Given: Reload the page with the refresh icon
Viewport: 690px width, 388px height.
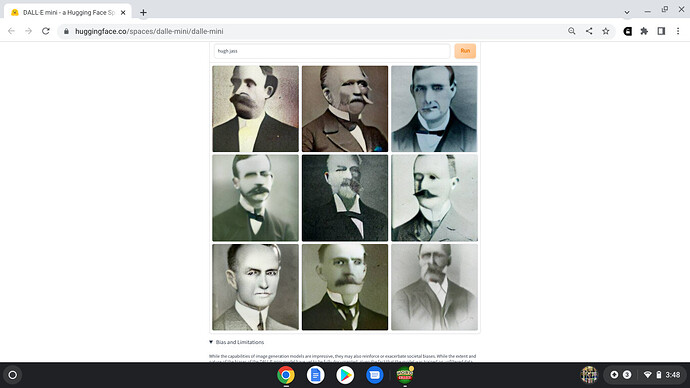Looking at the screenshot, I should [x=46, y=31].
